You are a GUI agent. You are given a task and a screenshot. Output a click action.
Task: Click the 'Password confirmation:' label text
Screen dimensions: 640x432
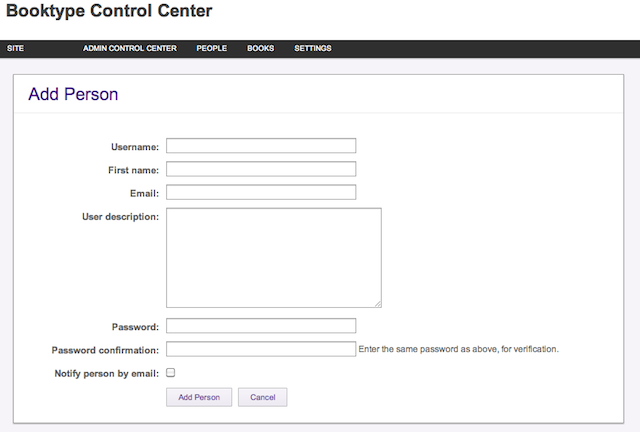(105, 350)
